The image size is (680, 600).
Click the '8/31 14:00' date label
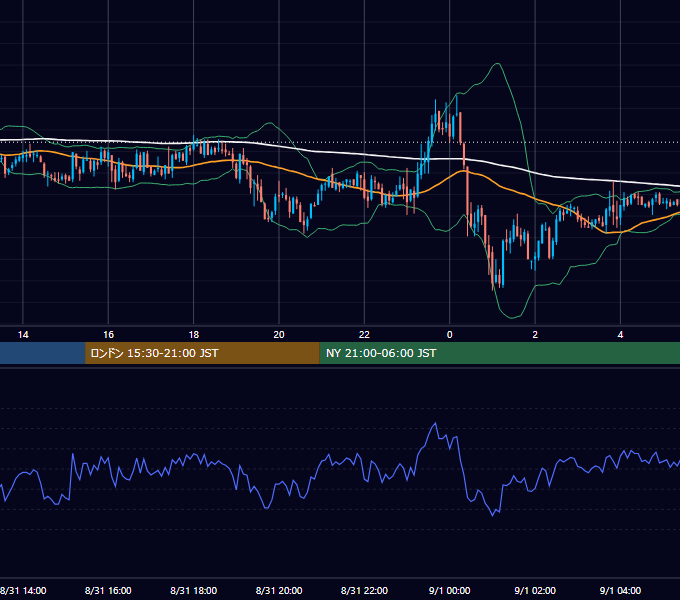pos(23,590)
